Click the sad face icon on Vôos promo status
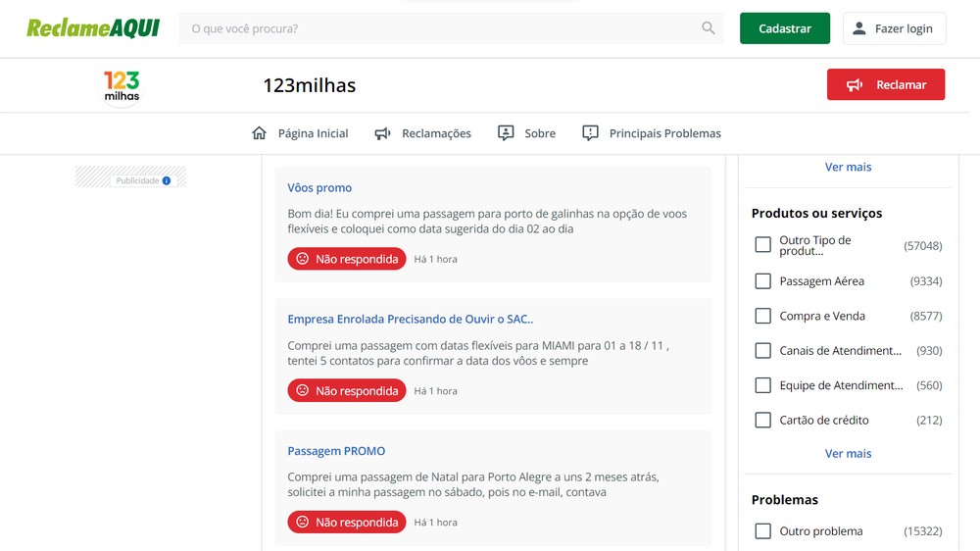 pyautogui.click(x=303, y=259)
